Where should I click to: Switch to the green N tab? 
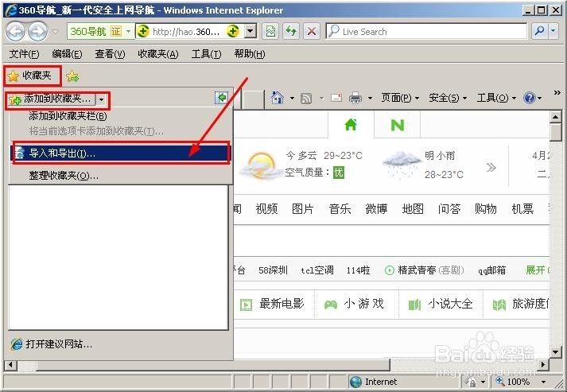coord(397,125)
